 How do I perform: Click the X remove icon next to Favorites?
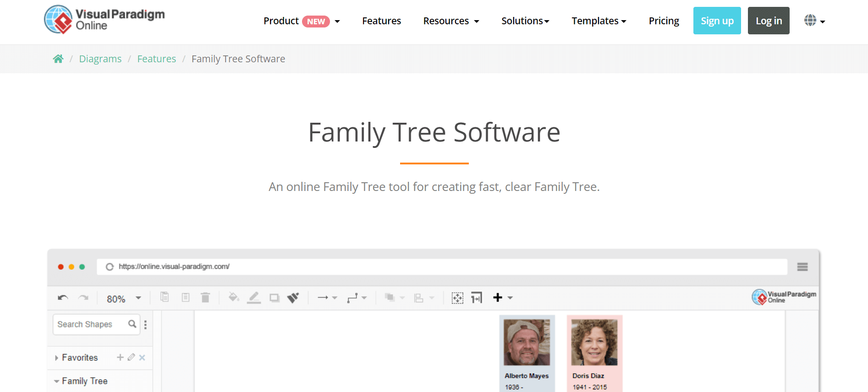click(142, 358)
